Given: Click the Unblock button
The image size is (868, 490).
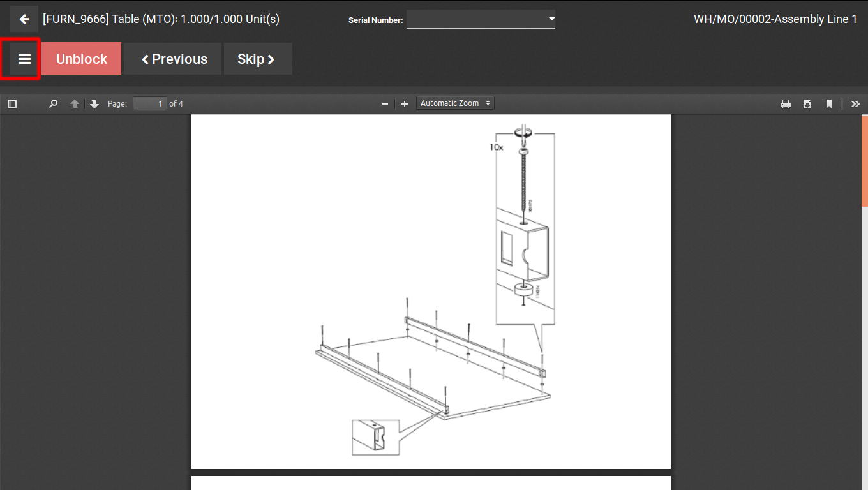Looking at the screenshot, I should [x=82, y=59].
